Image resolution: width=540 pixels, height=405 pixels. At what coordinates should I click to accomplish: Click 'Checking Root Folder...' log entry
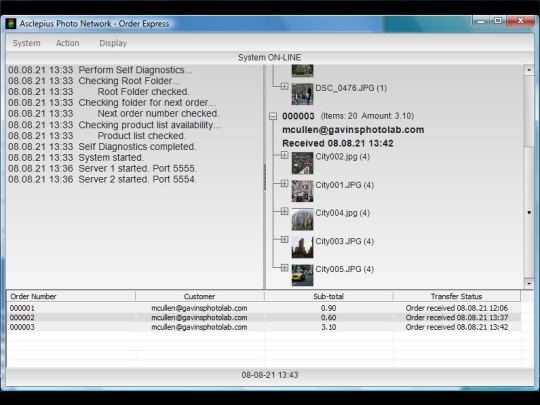click(94, 81)
